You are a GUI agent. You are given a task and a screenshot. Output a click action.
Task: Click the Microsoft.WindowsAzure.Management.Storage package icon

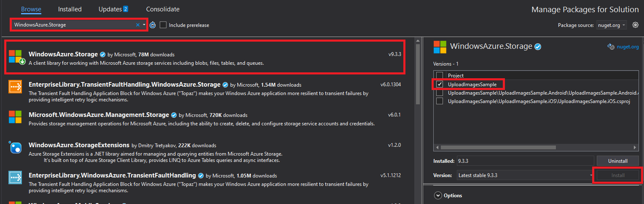[x=16, y=117]
